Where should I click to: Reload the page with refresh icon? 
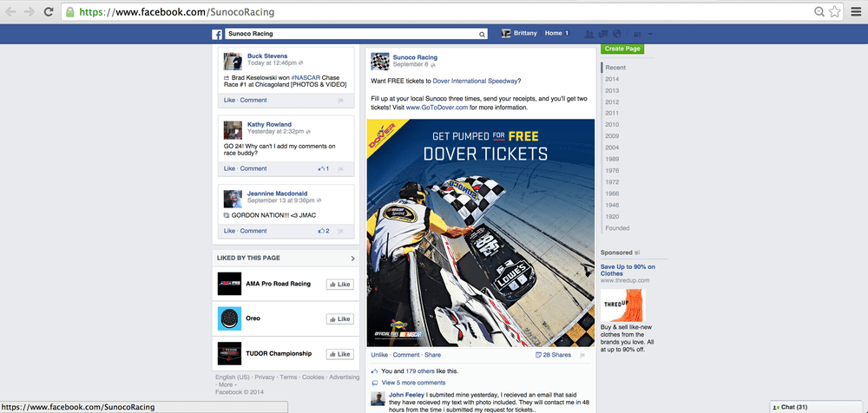[x=49, y=11]
